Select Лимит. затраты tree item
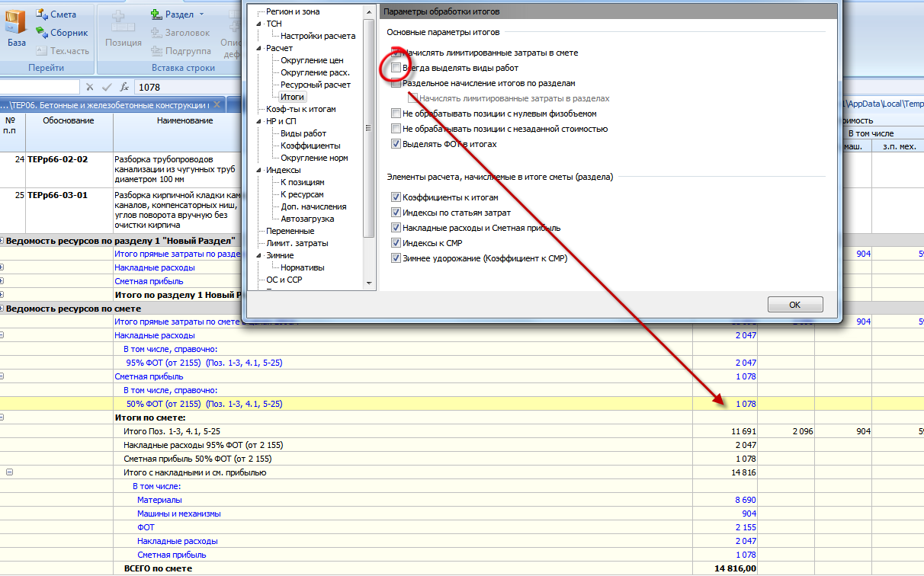The width and height of the screenshot is (924, 576). [x=297, y=243]
